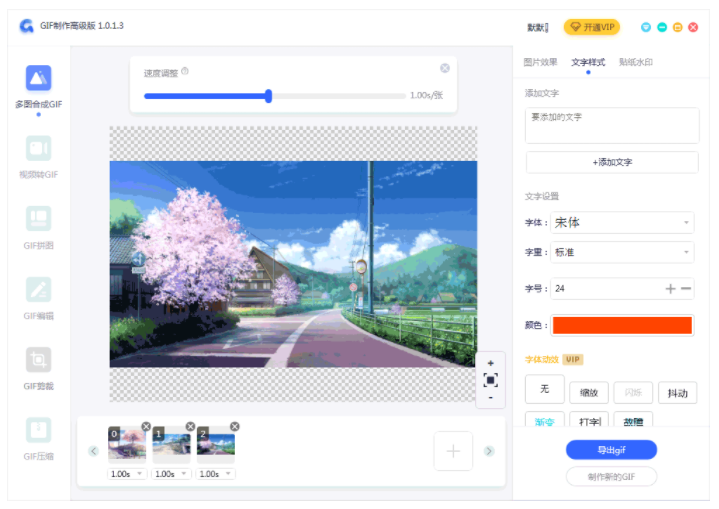Click the speed adjustment slider handle
The height and width of the screenshot is (509, 719).
[x=269, y=96]
